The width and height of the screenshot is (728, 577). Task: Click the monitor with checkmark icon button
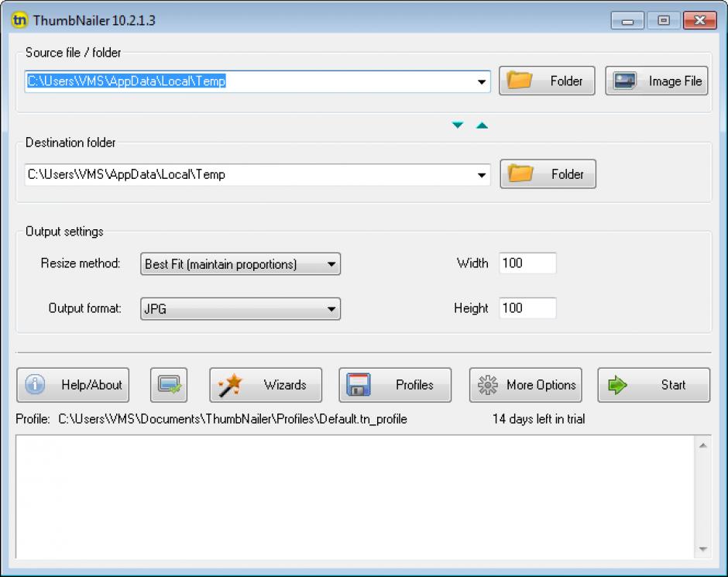(x=169, y=385)
